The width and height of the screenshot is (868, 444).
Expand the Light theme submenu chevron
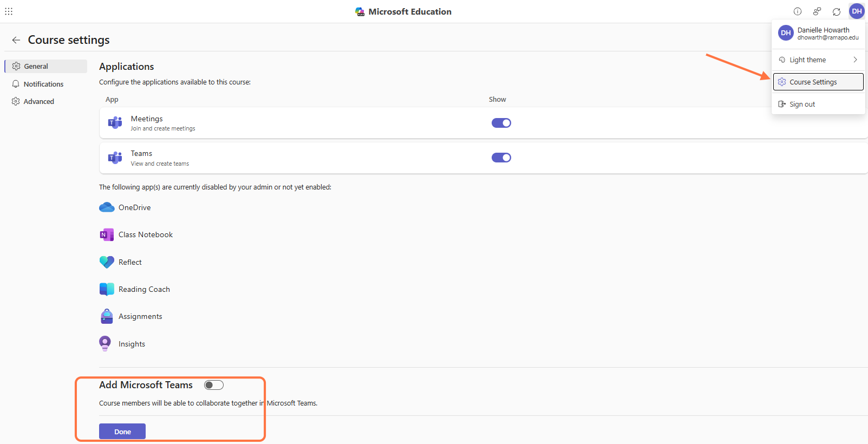[x=855, y=60]
